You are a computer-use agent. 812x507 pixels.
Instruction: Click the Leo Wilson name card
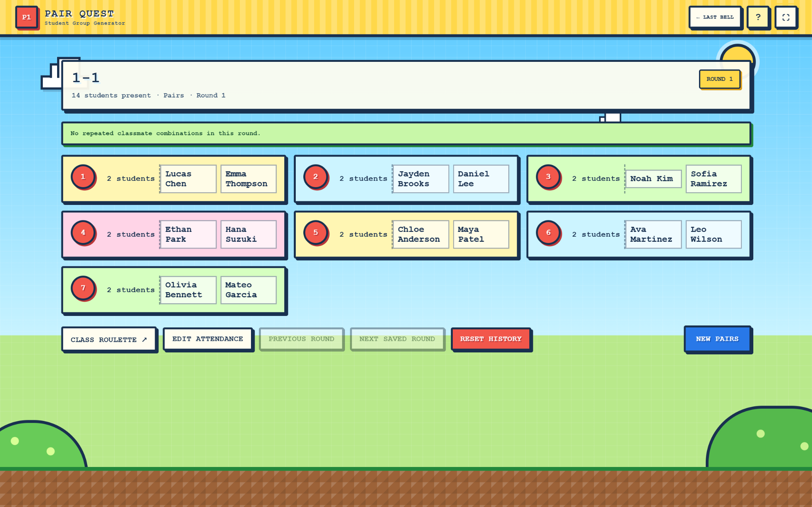[714, 234]
